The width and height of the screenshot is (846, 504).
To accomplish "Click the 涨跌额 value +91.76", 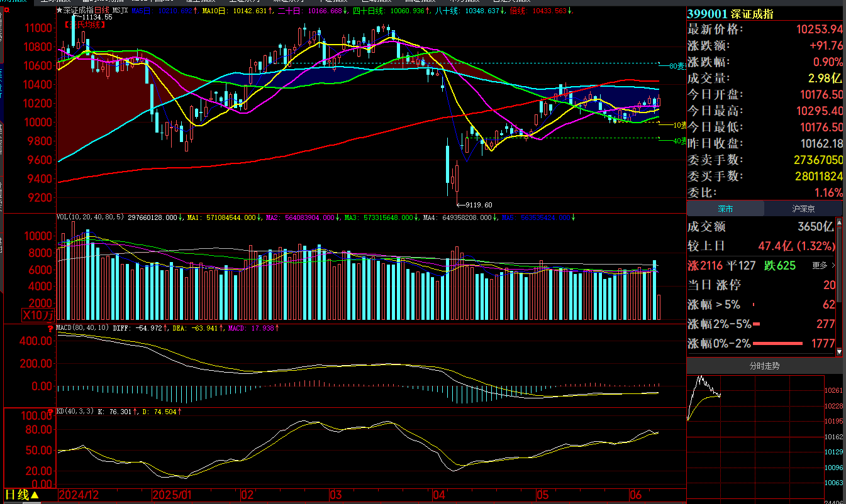I will point(825,46).
